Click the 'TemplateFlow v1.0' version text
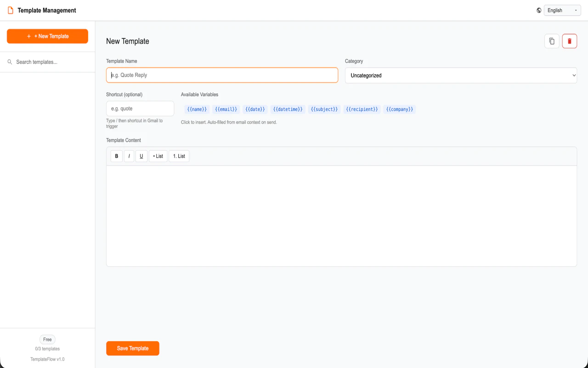This screenshot has height=368, width=588. 47,359
